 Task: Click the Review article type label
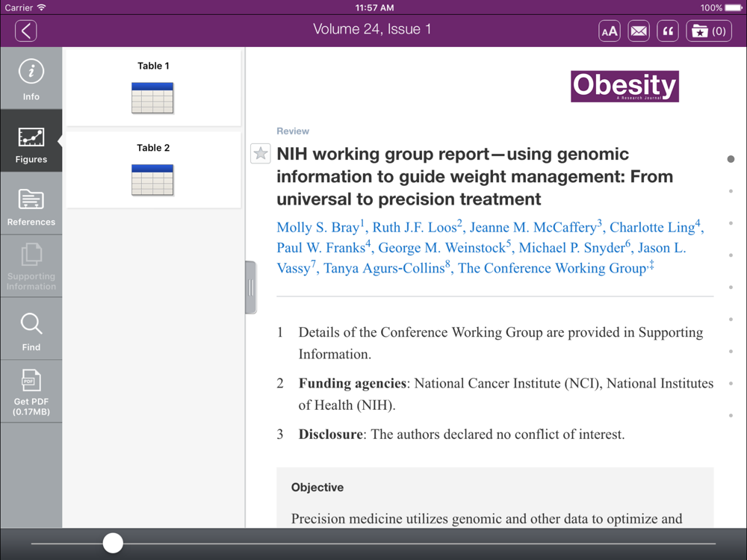293,131
